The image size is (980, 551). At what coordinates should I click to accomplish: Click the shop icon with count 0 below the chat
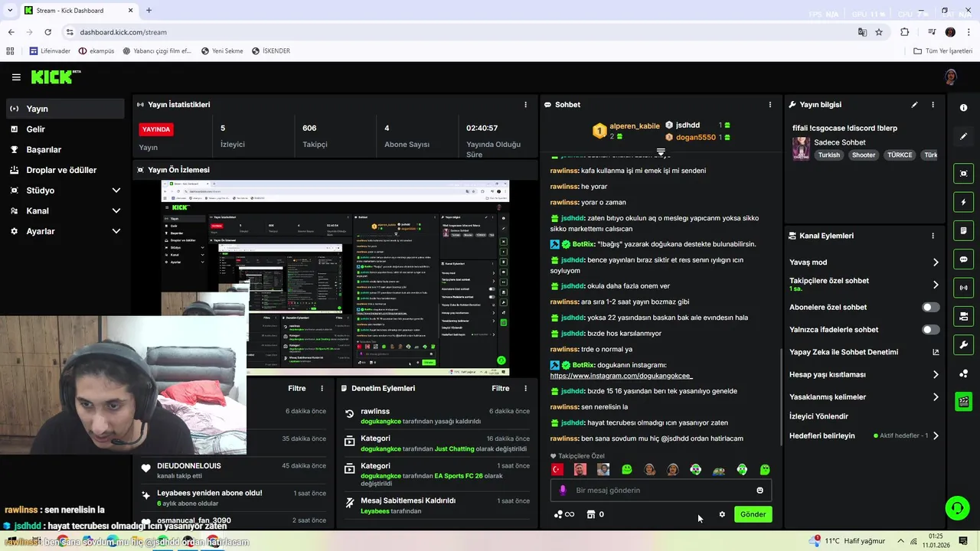[595, 514]
